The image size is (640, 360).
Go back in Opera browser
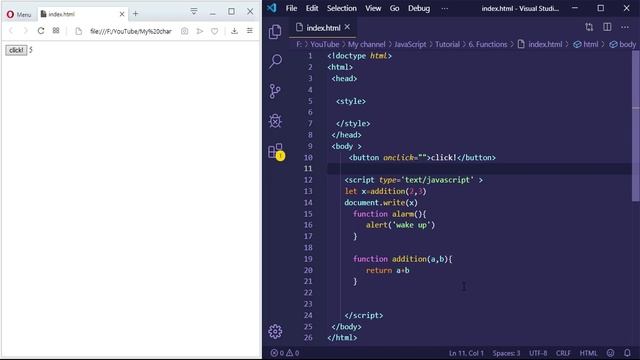point(11,31)
